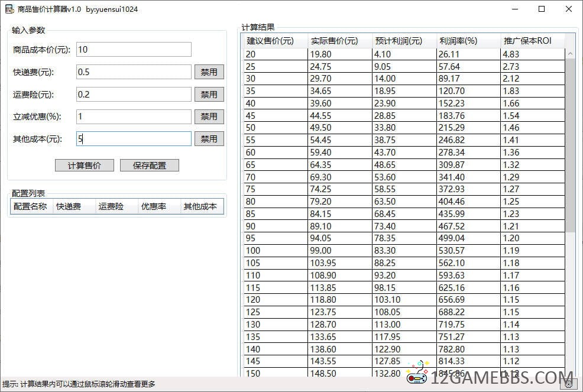Disable the 快递费 express fee field
Screen dimensions: 583x392
coord(209,72)
